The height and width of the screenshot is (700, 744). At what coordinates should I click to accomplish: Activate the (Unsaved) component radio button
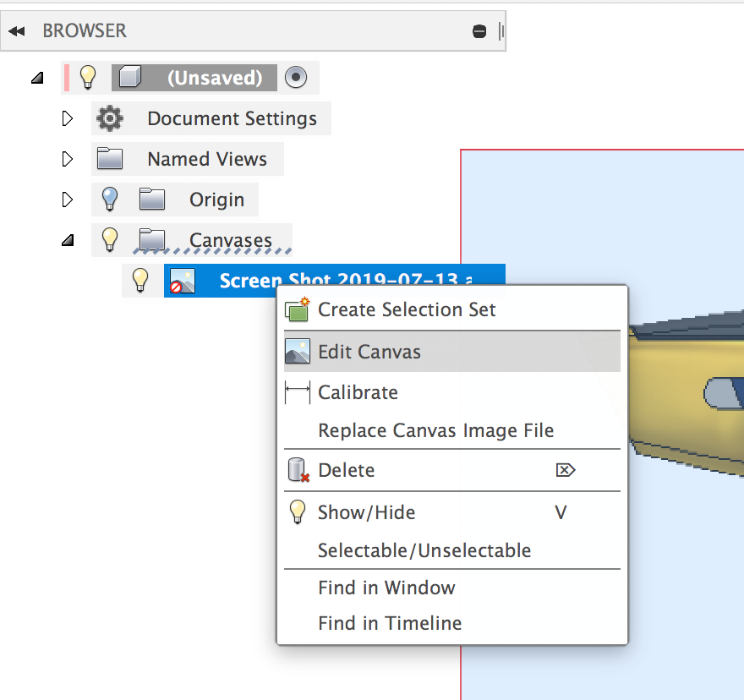(x=296, y=77)
